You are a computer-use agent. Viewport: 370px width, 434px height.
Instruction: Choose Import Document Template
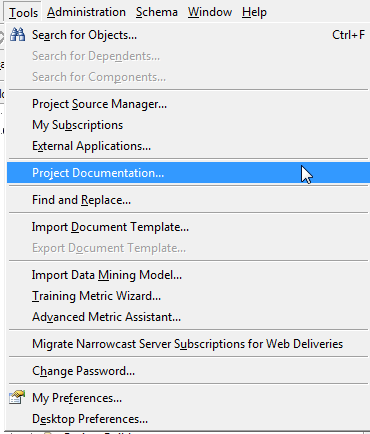[188, 227]
